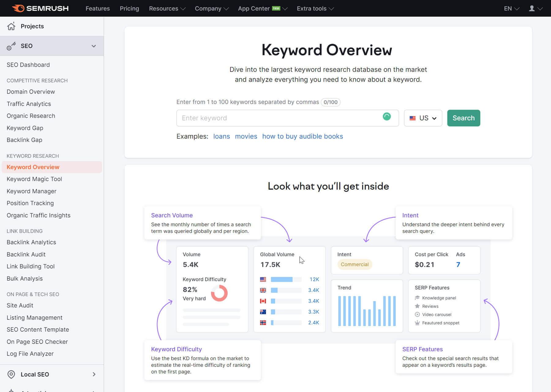Select Pricing from the top navigation
The height and width of the screenshot is (392, 551).
pos(129,8)
